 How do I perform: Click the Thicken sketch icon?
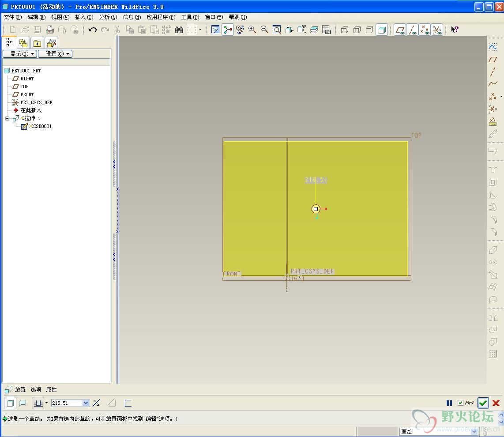coord(128,403)
